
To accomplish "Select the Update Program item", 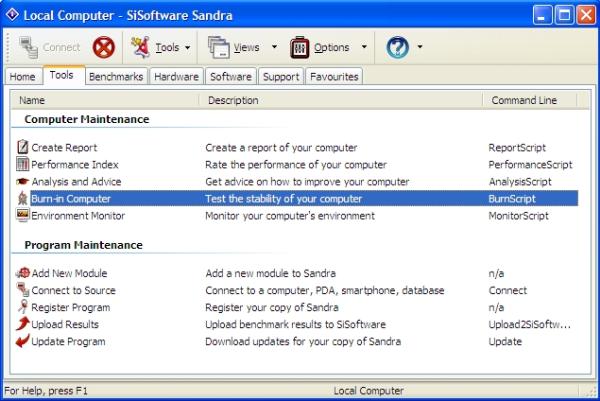I will [68, 341].
